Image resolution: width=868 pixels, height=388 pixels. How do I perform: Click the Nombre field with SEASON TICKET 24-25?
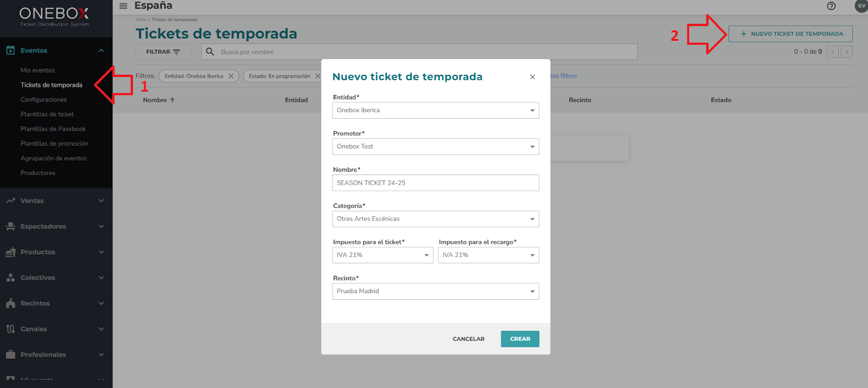click(x=436, y=183)
